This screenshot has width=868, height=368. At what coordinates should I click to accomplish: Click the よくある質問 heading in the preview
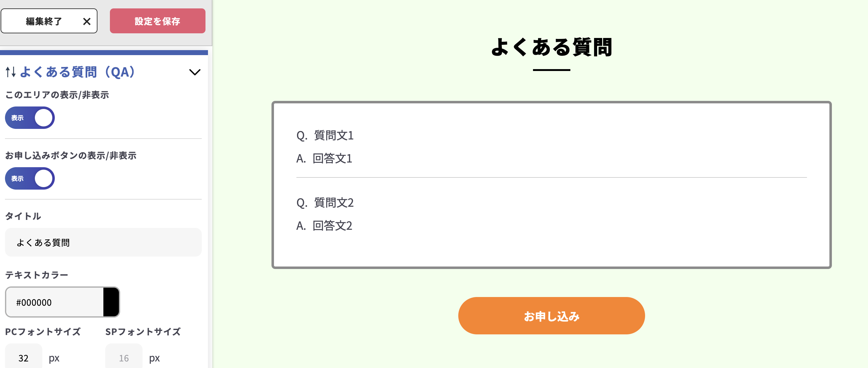pyautogui.click(x=552, y=48)
